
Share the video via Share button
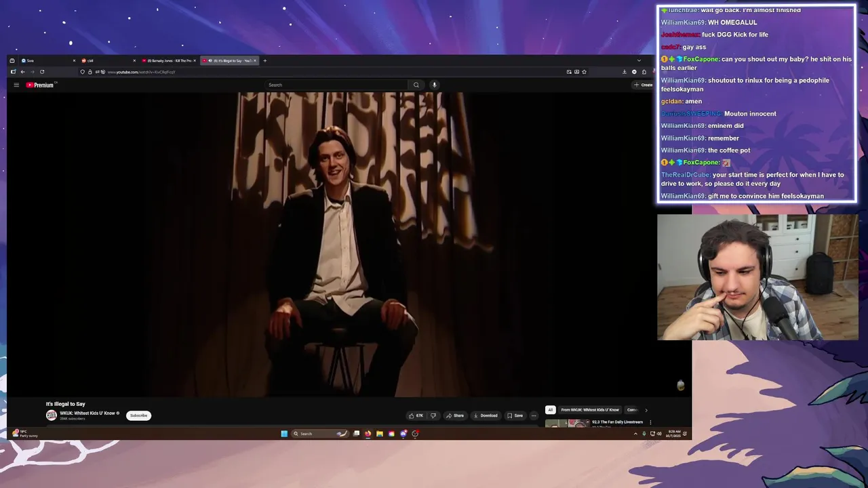(x=455, y=415)
